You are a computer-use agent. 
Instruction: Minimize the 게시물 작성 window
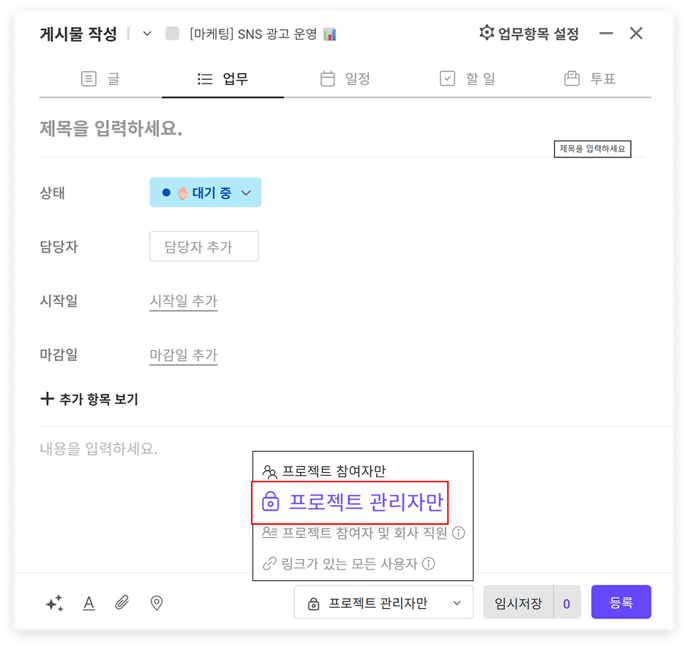click(606, 34)
